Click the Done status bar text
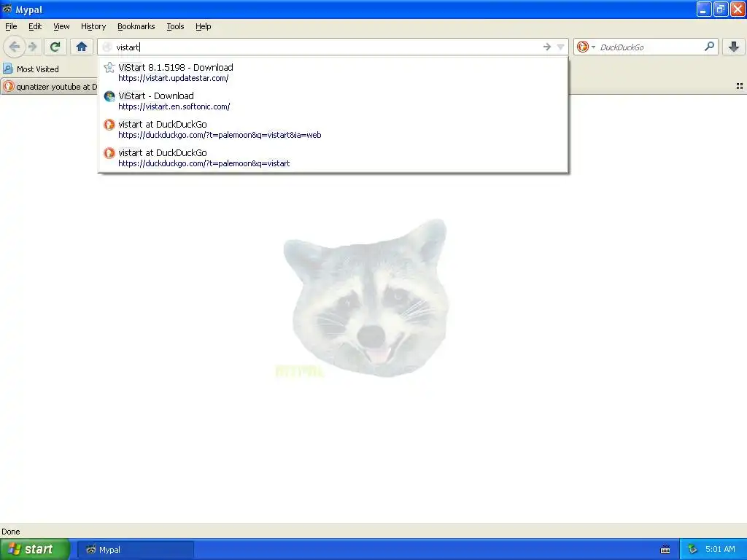The height and width of the screenshot is (560, 747). tap(10, 532)
